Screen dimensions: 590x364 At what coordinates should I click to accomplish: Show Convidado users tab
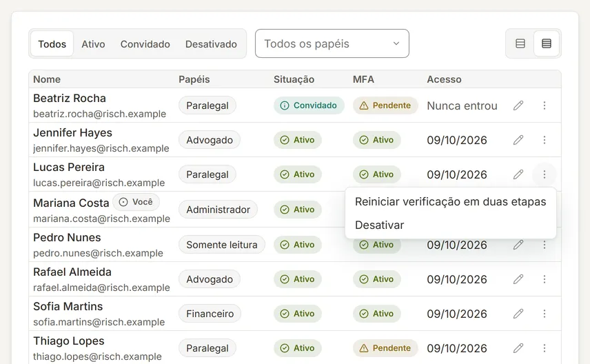(145, 44)
